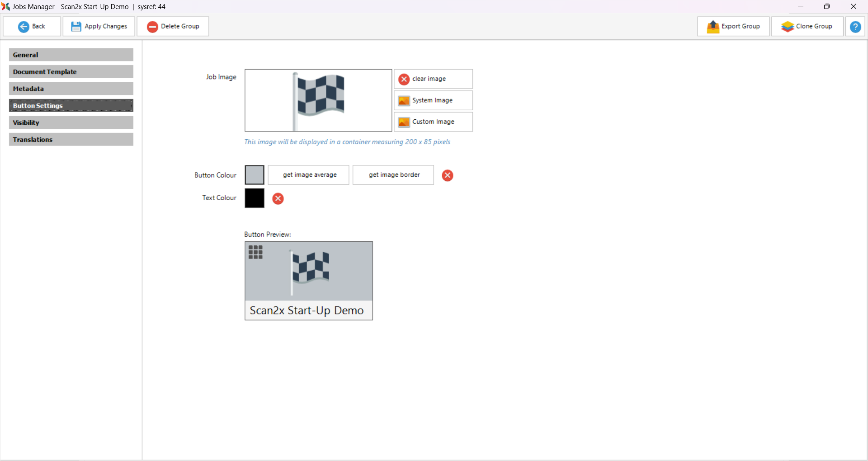Open help with the question mark icon
The image size is (868, 461).
(855, 27)
